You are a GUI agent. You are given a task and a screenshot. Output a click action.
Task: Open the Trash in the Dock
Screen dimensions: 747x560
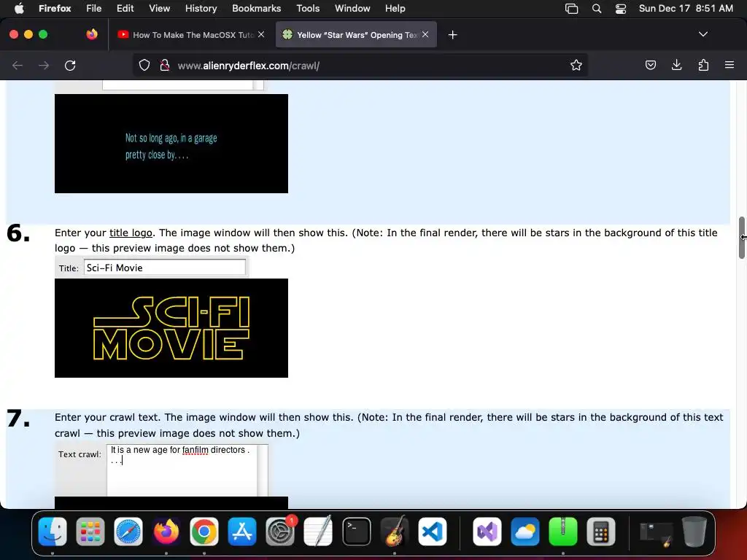pyautogui.click(x=694, y=532)
